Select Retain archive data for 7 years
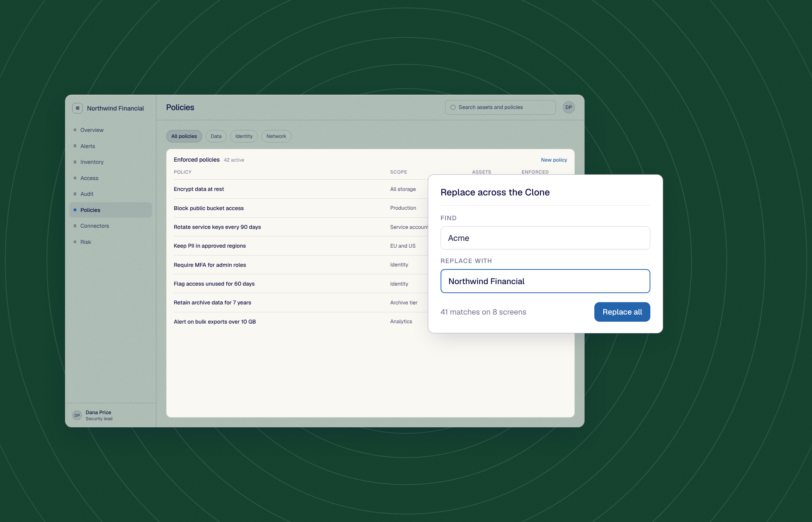Viewport: 812px width, 522px height. pos(212,303)
